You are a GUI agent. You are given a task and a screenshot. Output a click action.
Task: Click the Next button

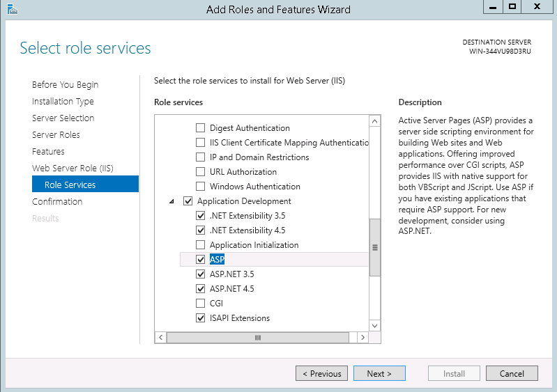(x=379, y=374)
